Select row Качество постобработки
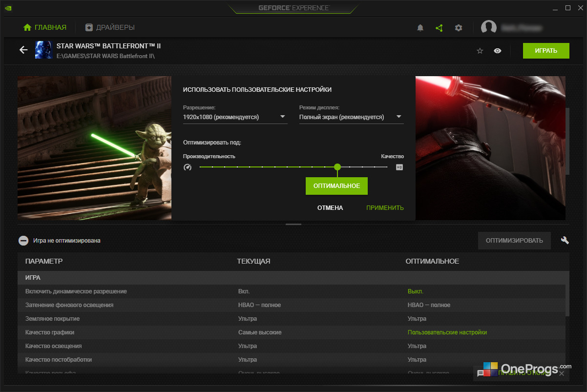 click(x=291, y=360)
